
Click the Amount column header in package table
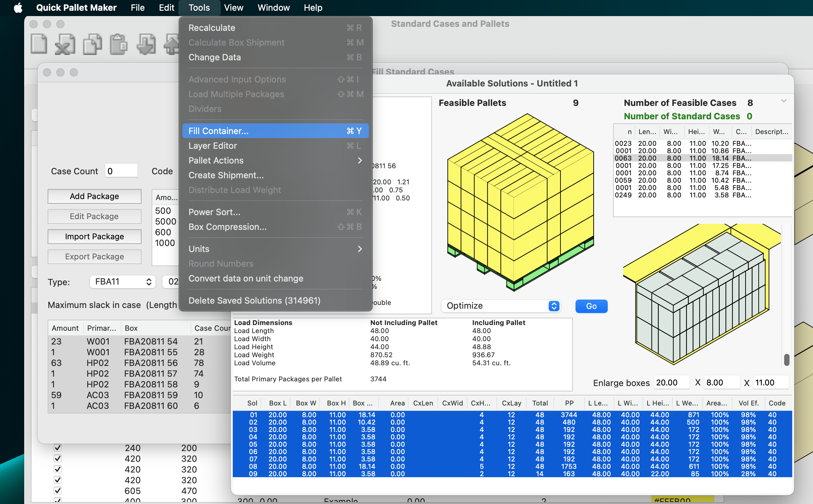point(65,328)
